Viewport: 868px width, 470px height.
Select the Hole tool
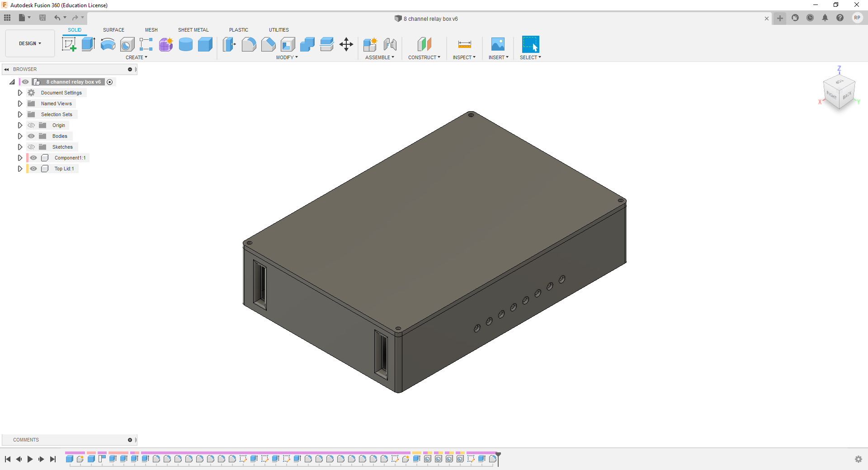point(127,44)
